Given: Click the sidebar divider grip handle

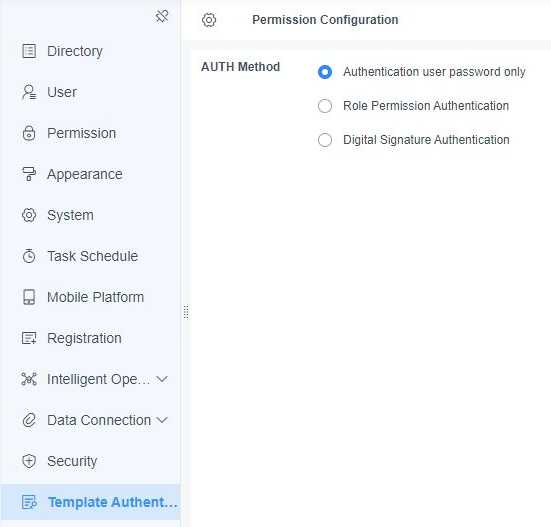Looking at the screenshot, I should pos(186,312).
